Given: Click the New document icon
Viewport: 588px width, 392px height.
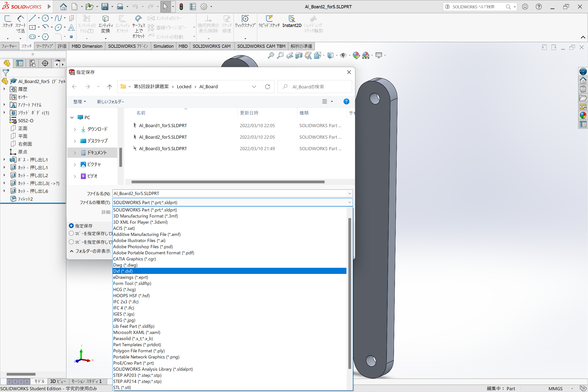Looking at the screenshot, I should point(74,7).
